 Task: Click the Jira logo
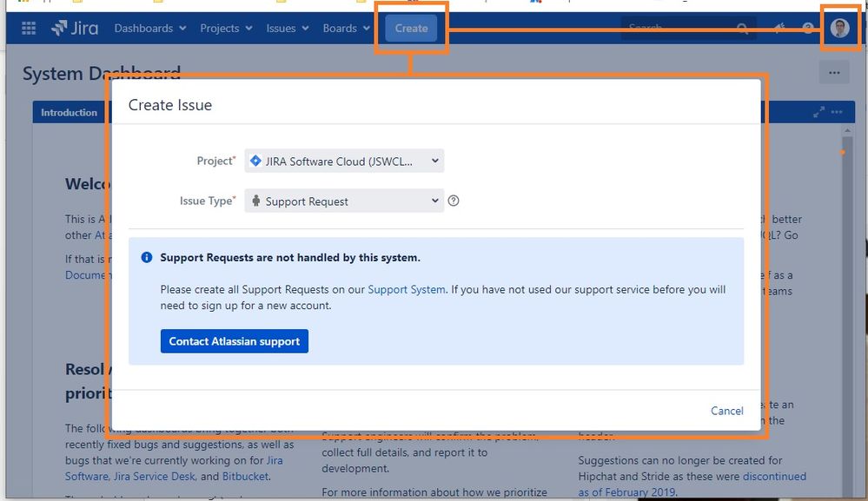click(x=74, y=28)
